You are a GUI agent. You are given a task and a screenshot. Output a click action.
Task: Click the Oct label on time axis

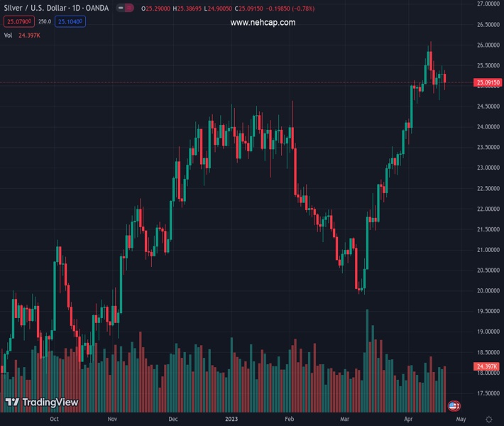(x=54, y=419)
